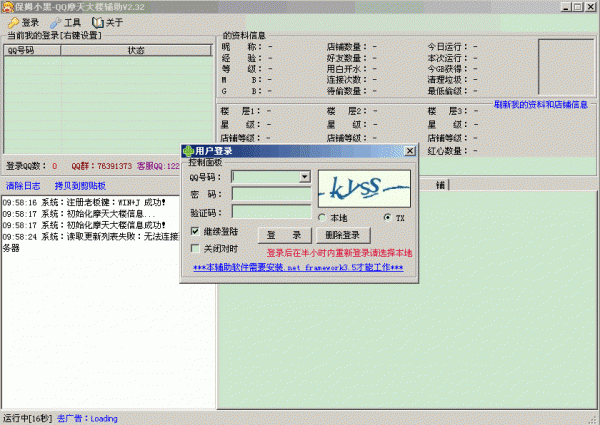Click the 运行中[16秒] status text
The width and height of the screenshot is (600, 425).
[x=27, y=418]
